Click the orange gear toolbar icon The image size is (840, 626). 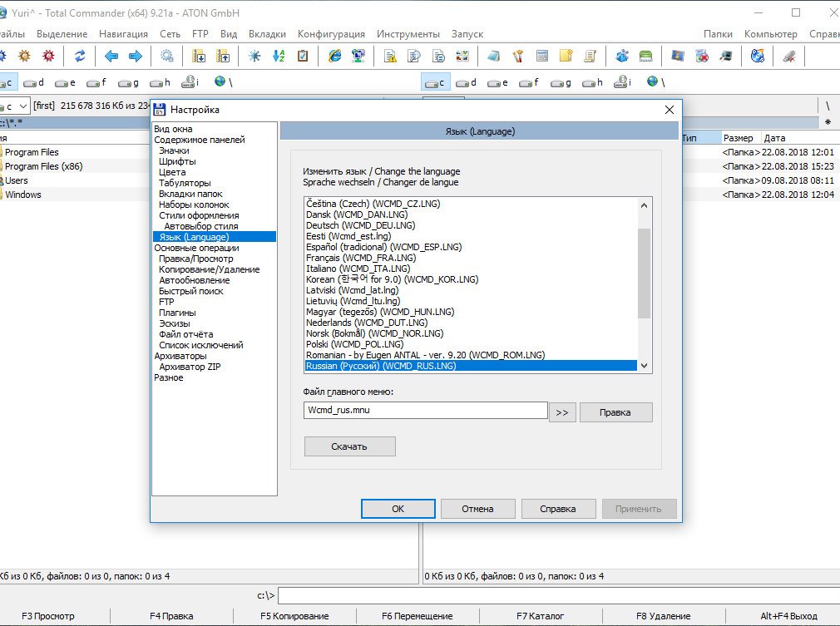(24, 56)
